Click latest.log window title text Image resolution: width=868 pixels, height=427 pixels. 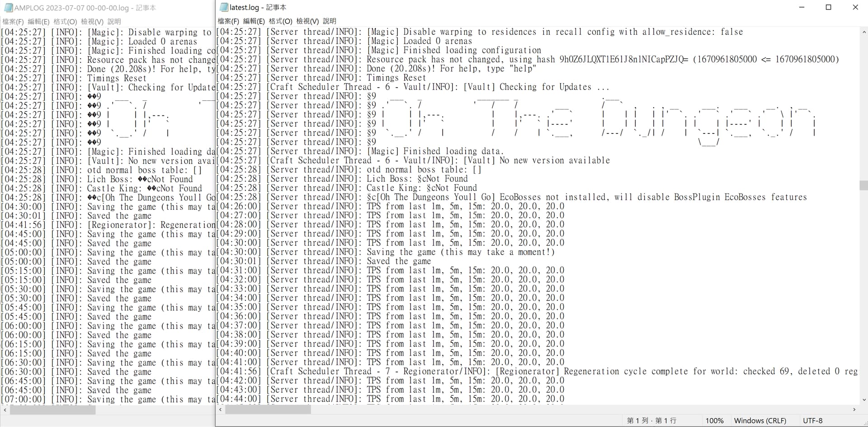point(258,7)
